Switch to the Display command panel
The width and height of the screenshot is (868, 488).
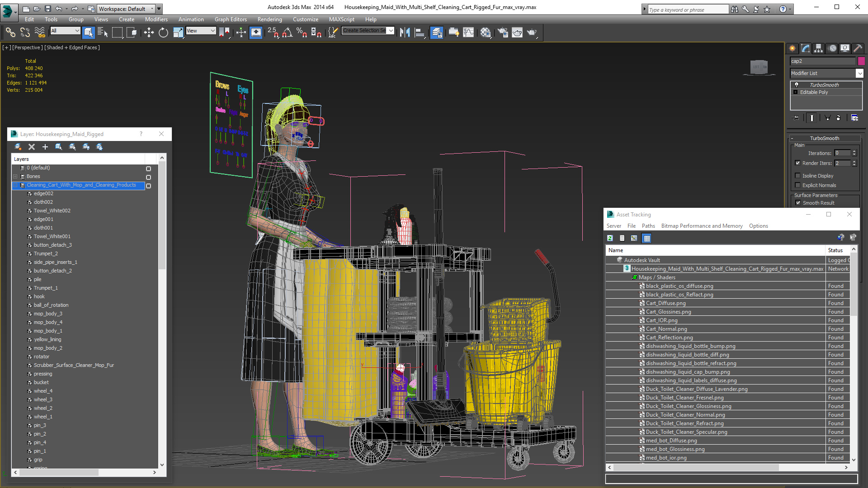[844, 48]
